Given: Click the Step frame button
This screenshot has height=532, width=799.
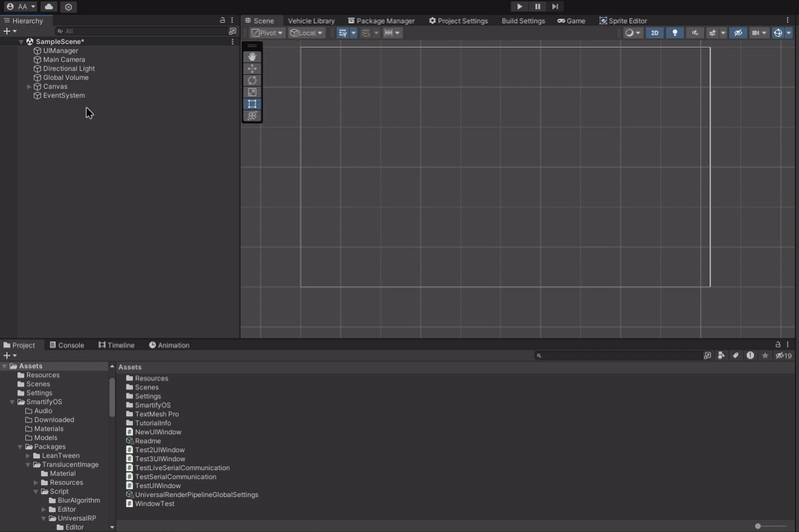Looking at the screenshot, I should [x=555, y=7].
